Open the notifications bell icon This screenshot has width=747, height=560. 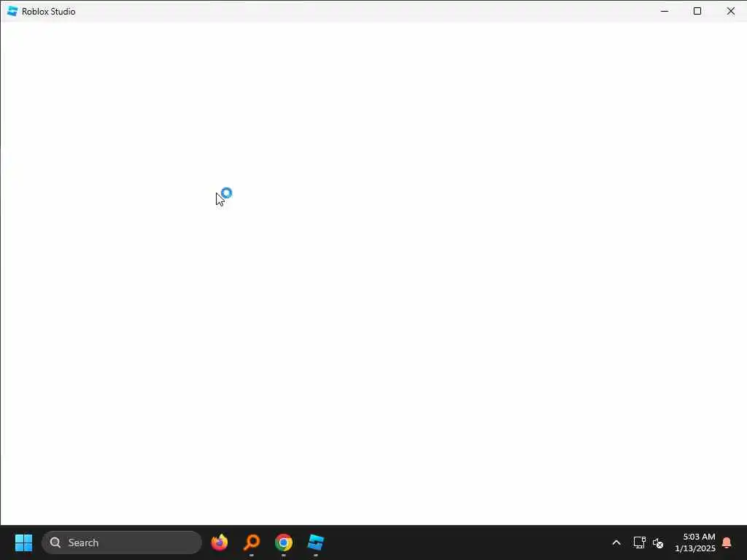pos(727,542)
